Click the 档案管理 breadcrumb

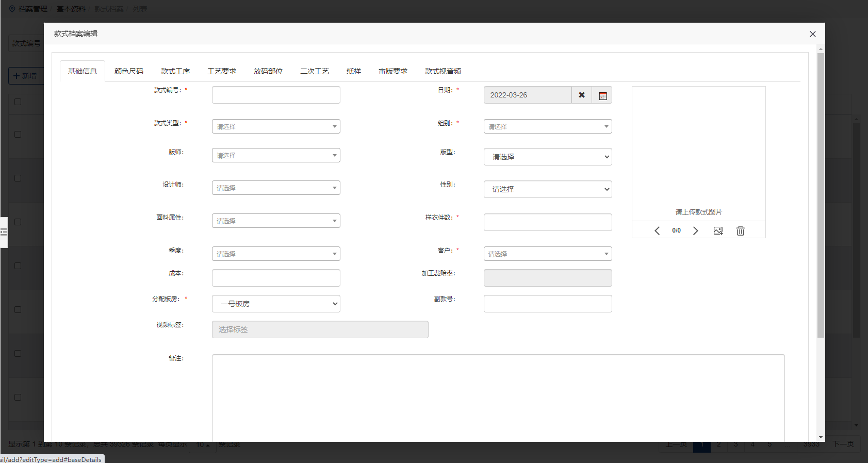[33, 9]
